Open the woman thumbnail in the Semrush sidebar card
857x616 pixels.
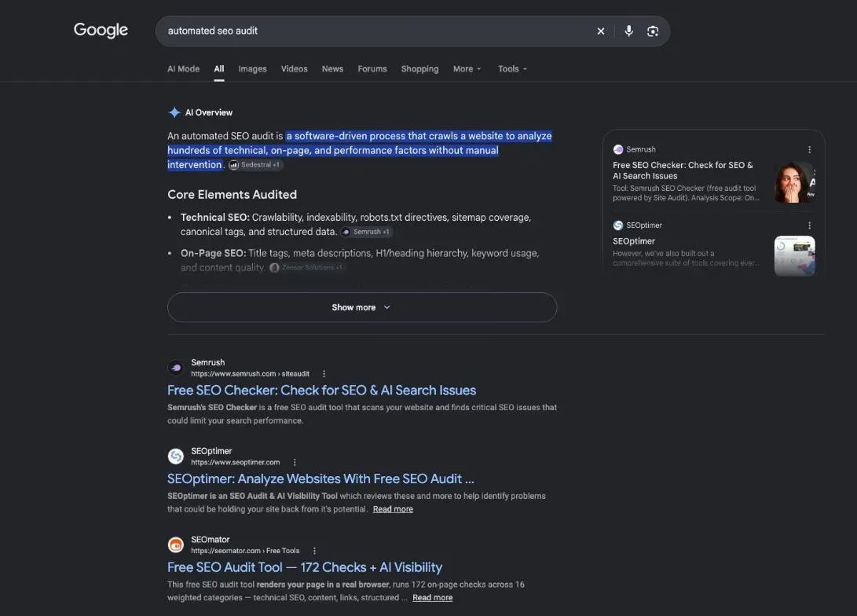click(x=795, y=182)
